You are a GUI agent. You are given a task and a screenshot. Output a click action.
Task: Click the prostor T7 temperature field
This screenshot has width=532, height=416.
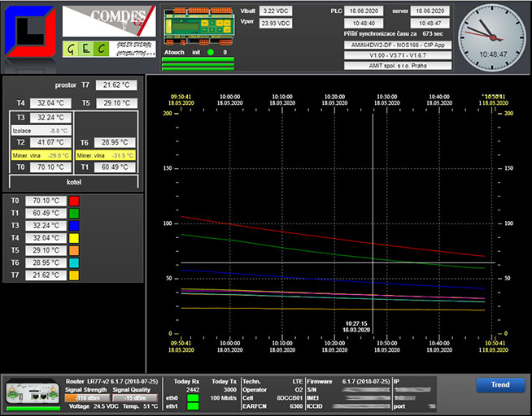(x=116, y=85)
